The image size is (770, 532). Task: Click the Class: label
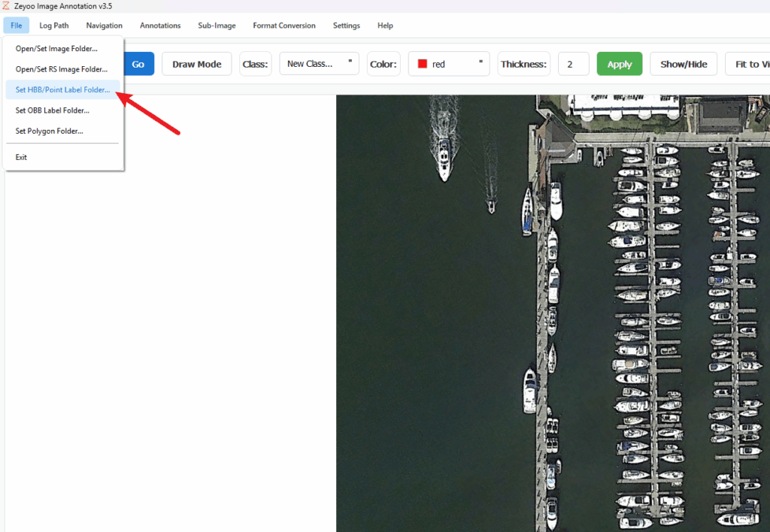click(x=256, y=64)
